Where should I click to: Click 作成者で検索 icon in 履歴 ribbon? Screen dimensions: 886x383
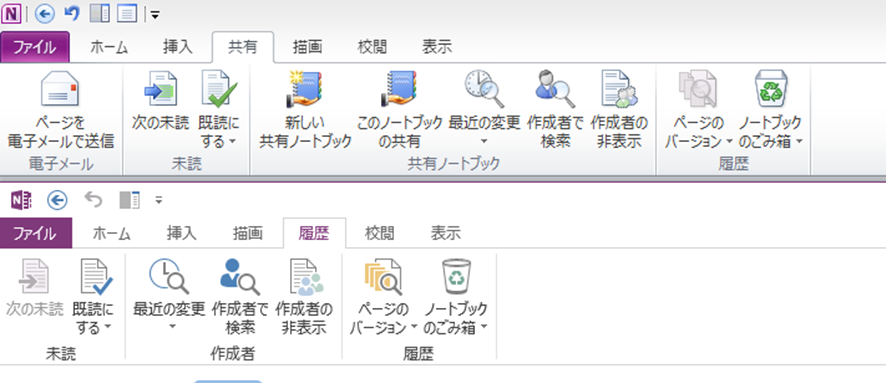[x=240, y=277]
